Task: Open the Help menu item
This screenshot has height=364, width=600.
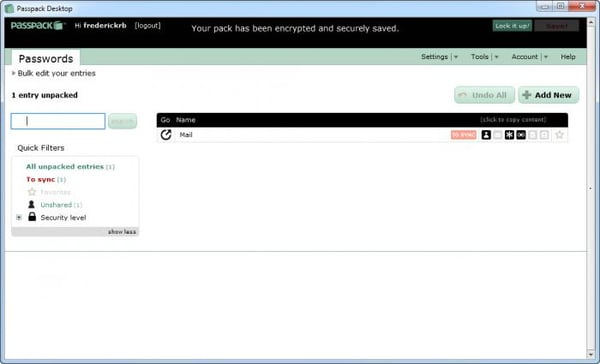Action: tap(568, 57)
